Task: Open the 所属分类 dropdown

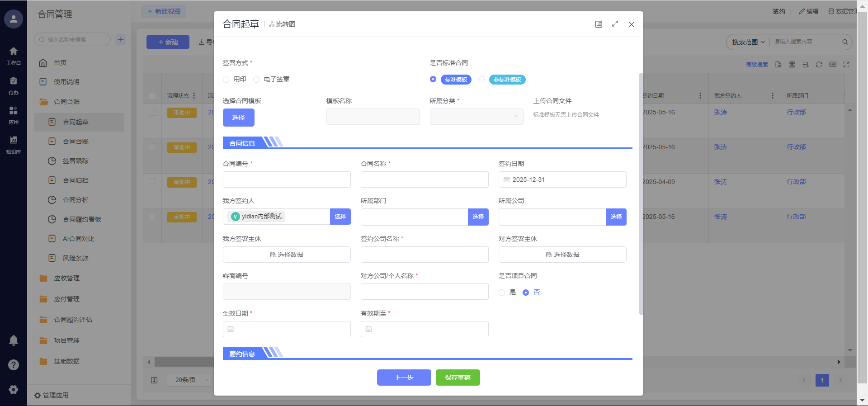Action: coord(476,117)
